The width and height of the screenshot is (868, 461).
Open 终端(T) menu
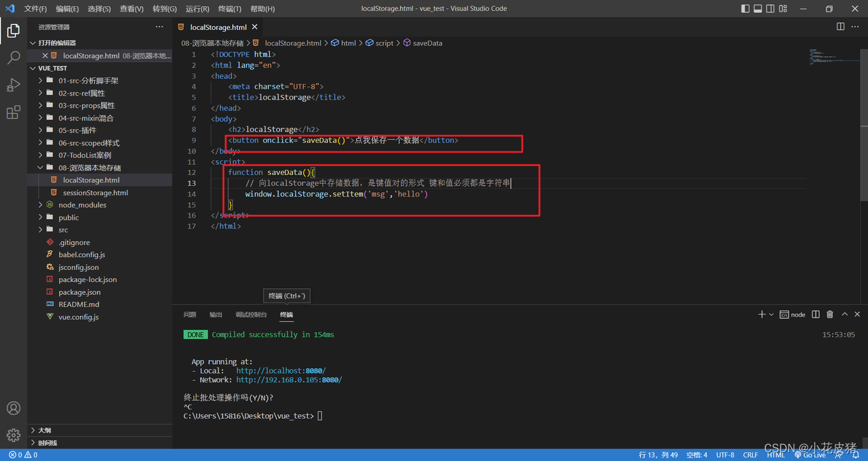click(229, 9)
